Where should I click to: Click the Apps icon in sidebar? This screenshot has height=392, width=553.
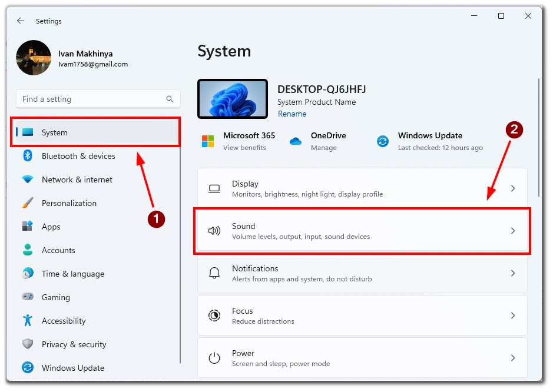click(x=28, y=226)
